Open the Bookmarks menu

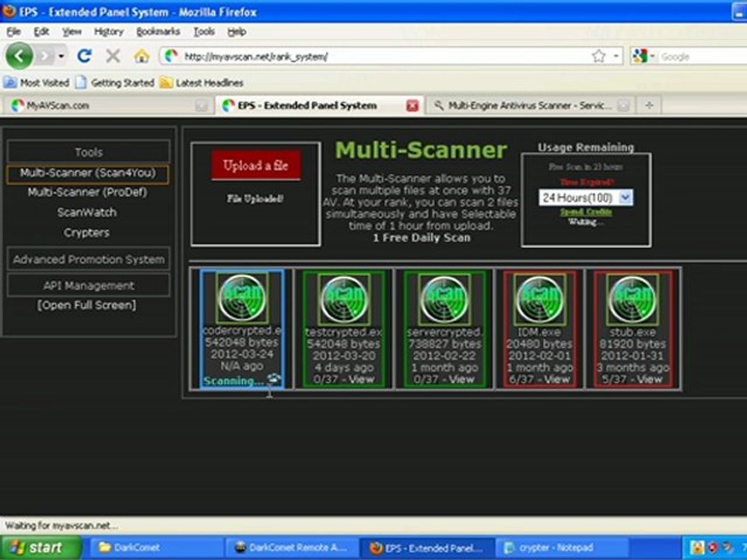[x=158, y=31]
